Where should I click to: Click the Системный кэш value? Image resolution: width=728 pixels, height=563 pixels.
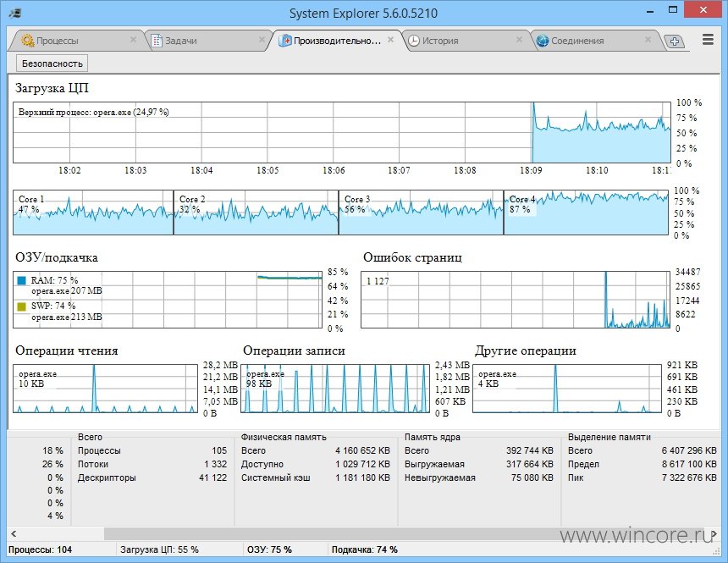[x=362, y=477]
